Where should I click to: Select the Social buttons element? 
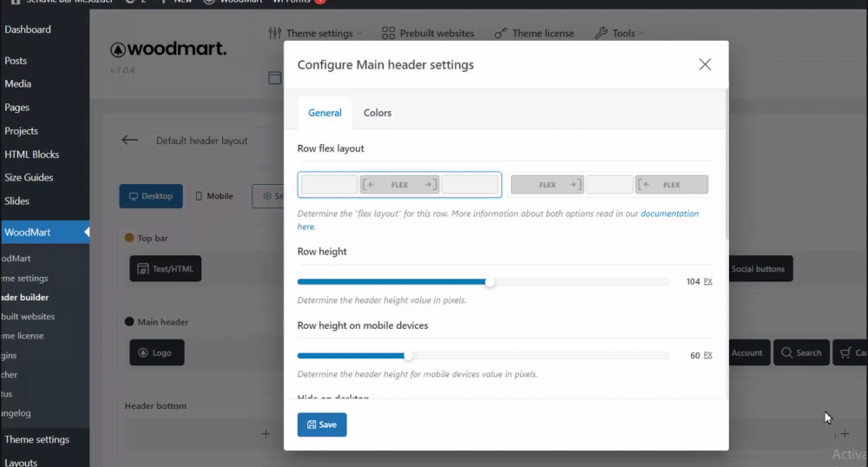click(x=760, y=268)
